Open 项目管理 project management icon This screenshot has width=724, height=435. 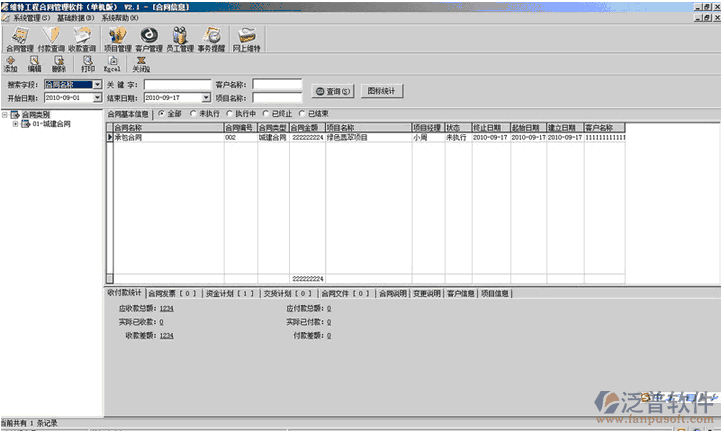(116, 38)
